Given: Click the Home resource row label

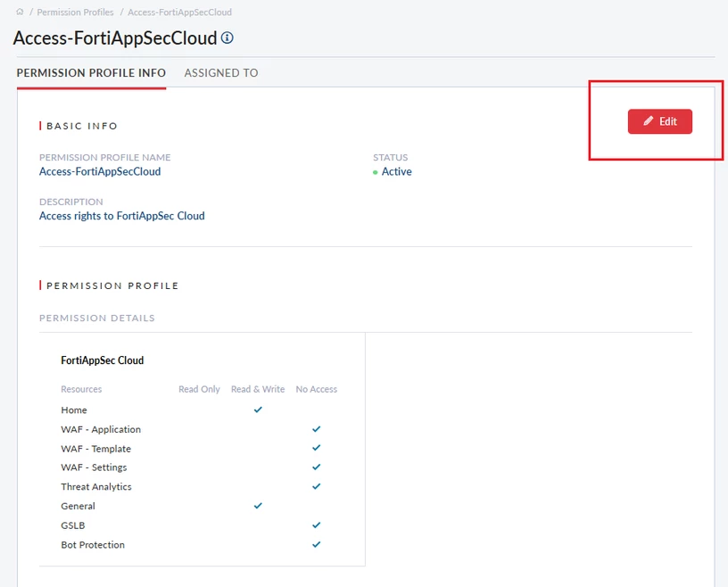Looking at the screenshot, I should (74, 410).
